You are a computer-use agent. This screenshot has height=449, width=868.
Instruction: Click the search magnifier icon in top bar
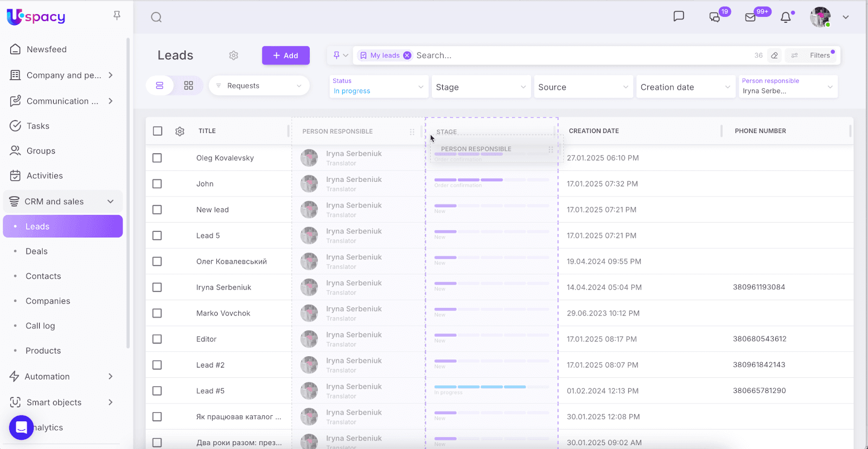156,17
